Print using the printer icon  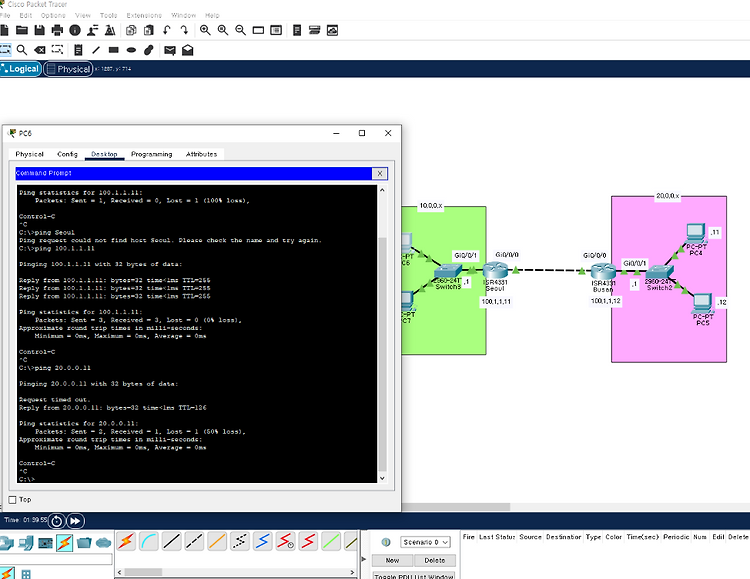coord(57,30)
